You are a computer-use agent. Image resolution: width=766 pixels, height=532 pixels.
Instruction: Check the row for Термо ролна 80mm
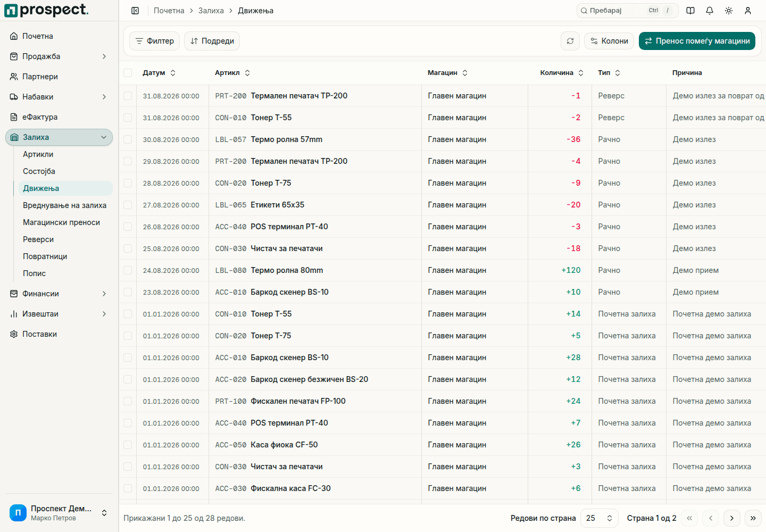click(128, 270)
